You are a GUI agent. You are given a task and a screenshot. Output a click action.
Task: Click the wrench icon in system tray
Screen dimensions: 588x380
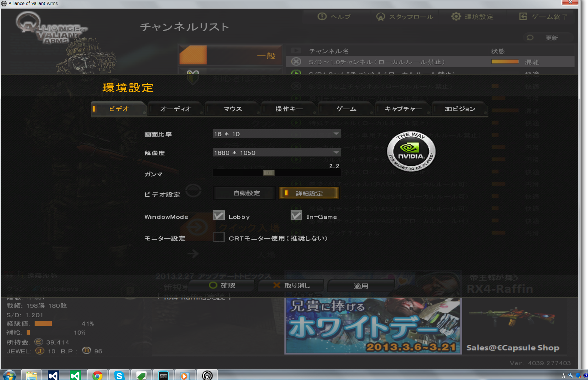[x=571, y=375]
